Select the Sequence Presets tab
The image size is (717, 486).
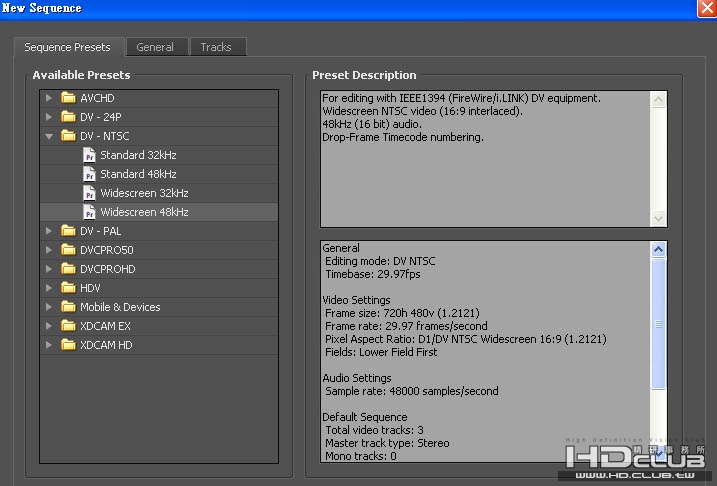(x=68, y=47)
